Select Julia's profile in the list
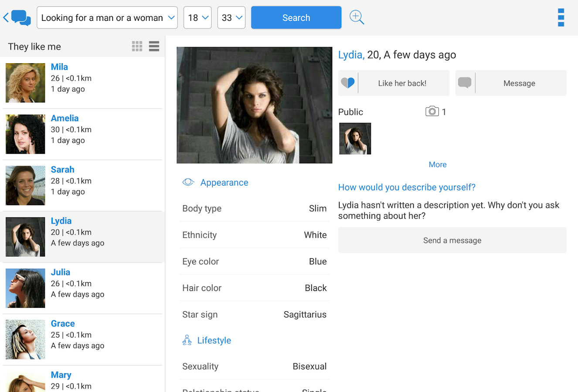 83,288
